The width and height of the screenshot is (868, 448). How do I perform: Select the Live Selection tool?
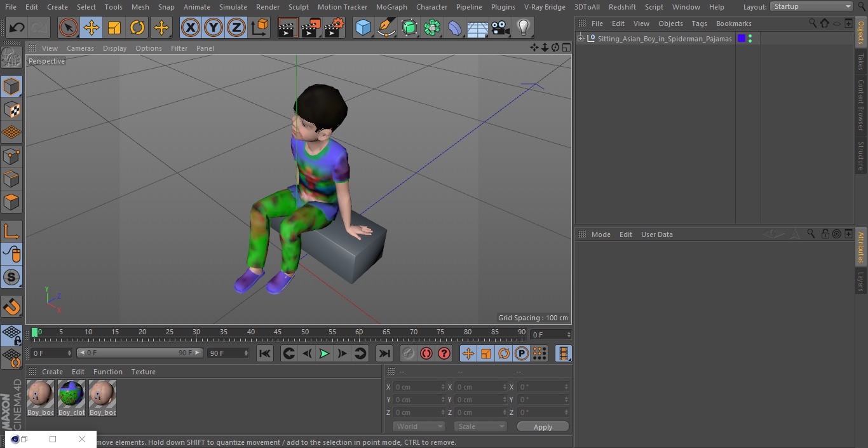pos(69,27)
